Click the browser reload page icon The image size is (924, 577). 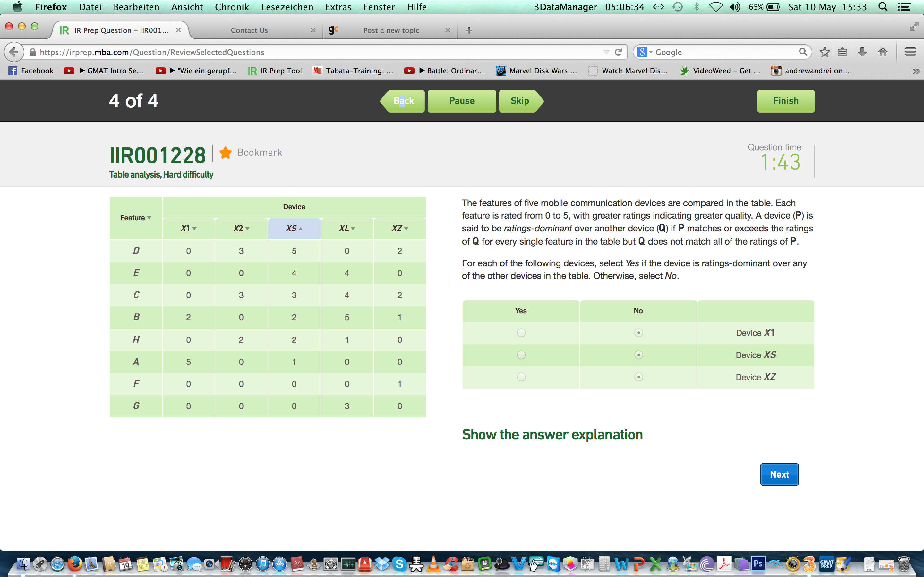618,52
